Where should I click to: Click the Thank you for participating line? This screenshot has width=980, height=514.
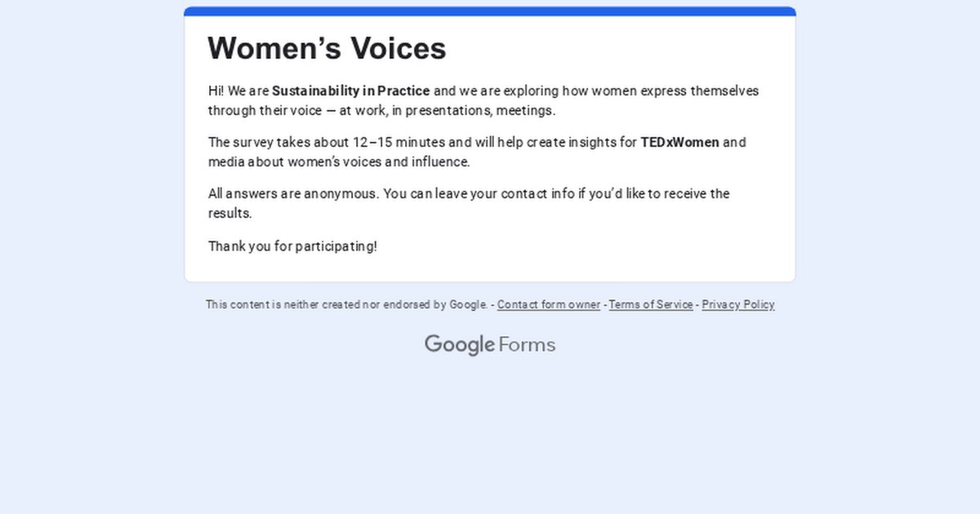click(292, 246)
